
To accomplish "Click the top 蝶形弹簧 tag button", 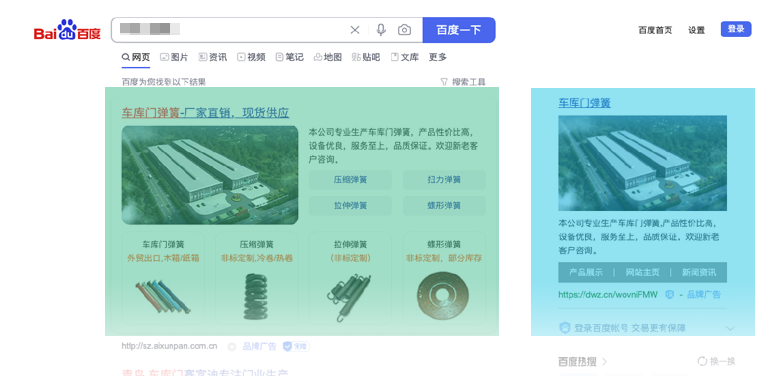I will (444, 205).
